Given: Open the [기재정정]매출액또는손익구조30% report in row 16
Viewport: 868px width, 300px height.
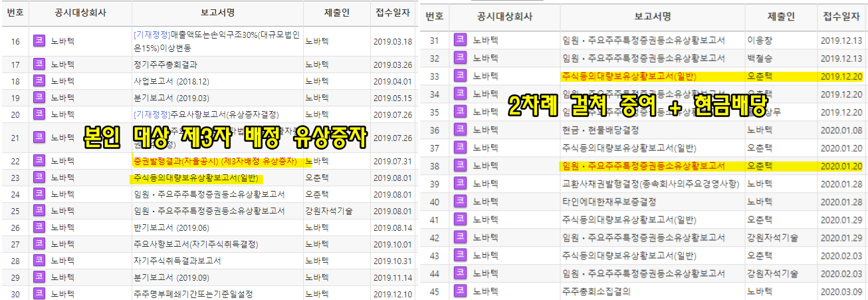Looking at the screenshot, I should 216,41.
